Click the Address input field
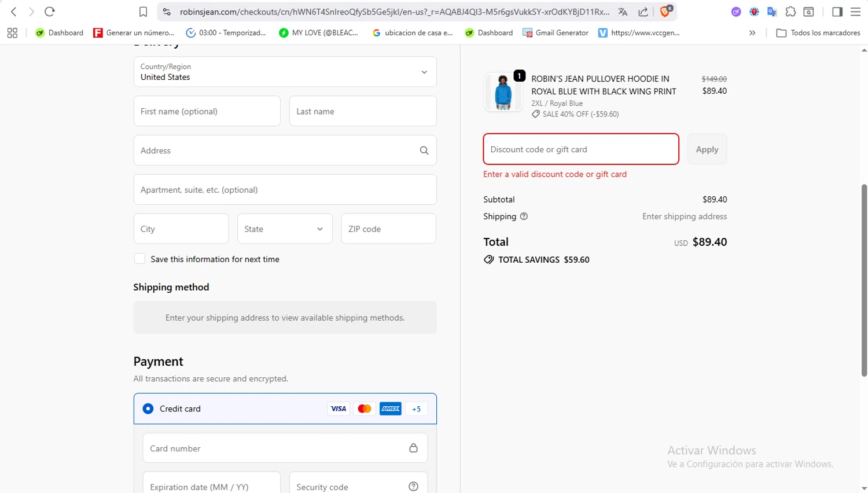Screen dimensions: 868x493 [285, 150]
